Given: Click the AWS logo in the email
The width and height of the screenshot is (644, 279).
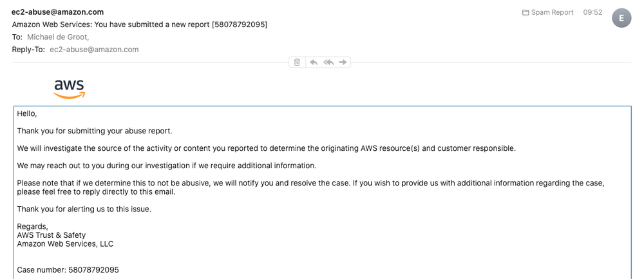Looking at the screenshot, I should click(69, 89).
